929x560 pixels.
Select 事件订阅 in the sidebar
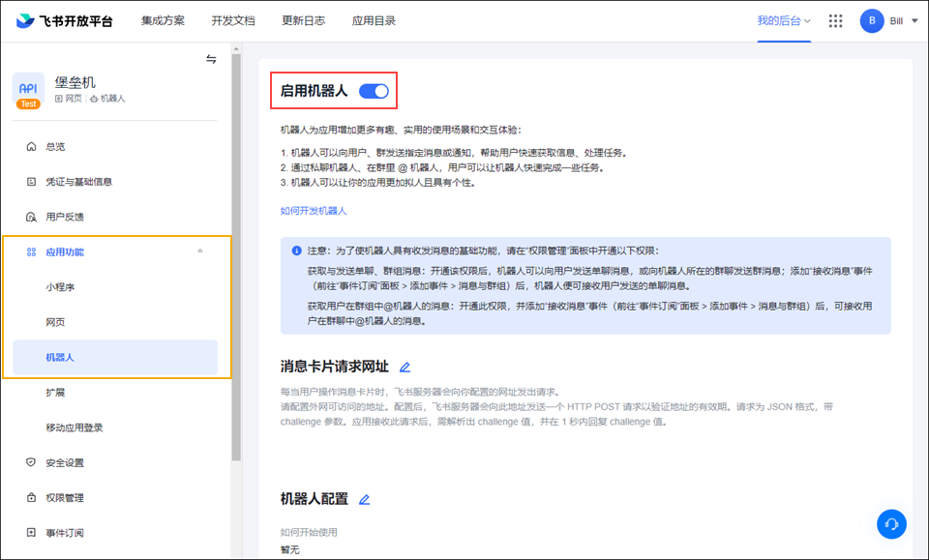[65, 533]
